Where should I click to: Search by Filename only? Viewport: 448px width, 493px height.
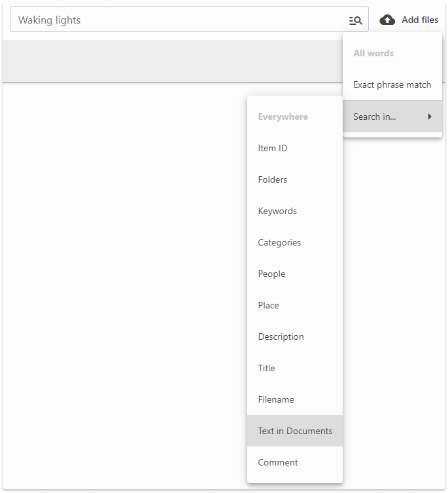point(276,399)
